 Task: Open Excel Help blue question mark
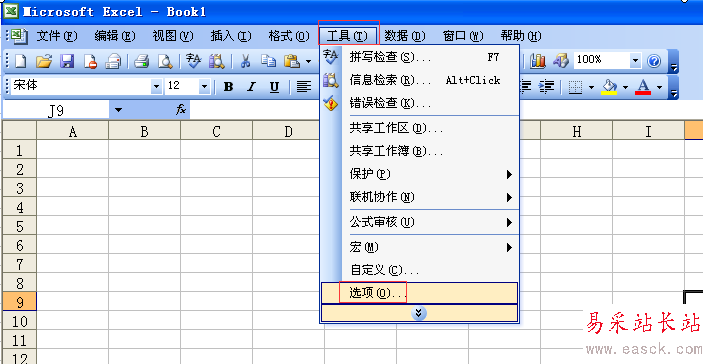pyautogui.click(x=654, y=61)
